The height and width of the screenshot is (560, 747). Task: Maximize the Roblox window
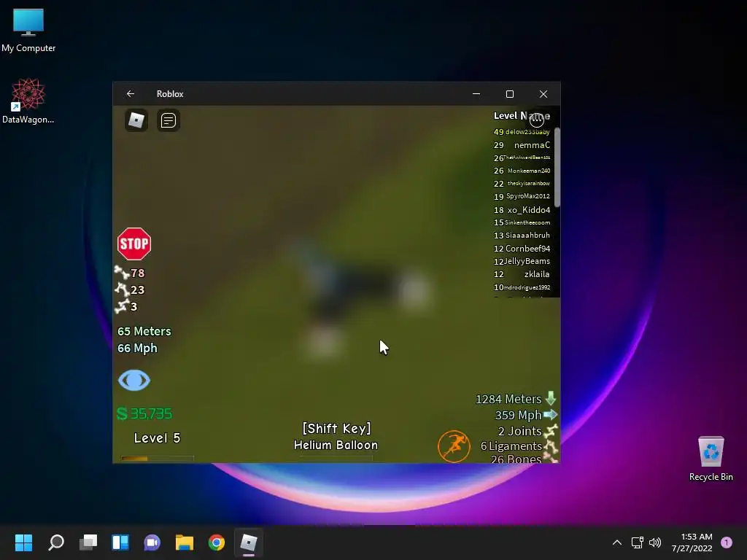click(x=510, y=94)
